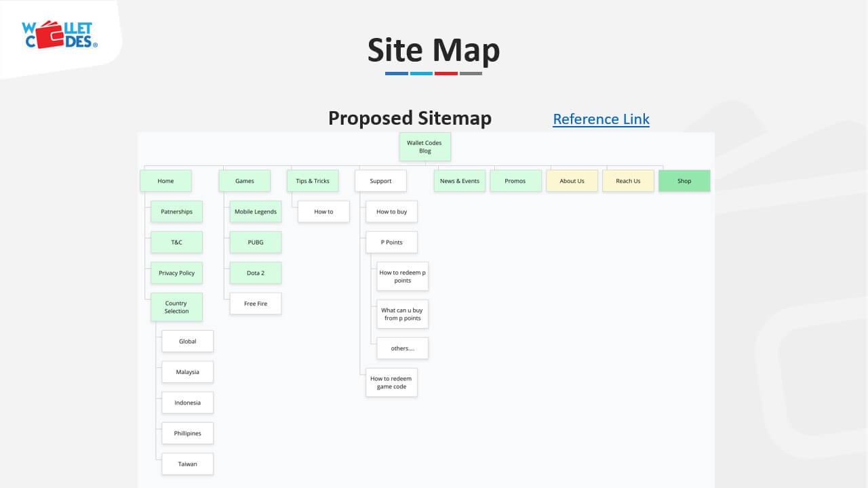
Task: Select the Promos node
Action: point(515,181)
